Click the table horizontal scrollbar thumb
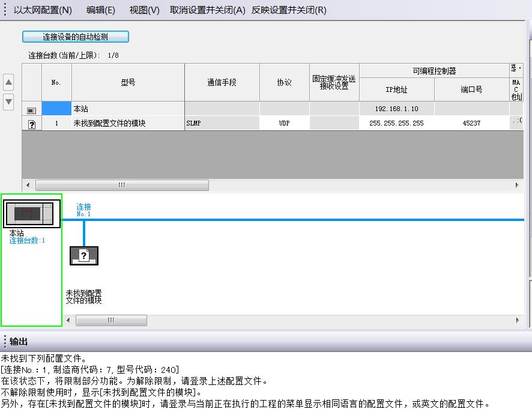 click(122, 185)
